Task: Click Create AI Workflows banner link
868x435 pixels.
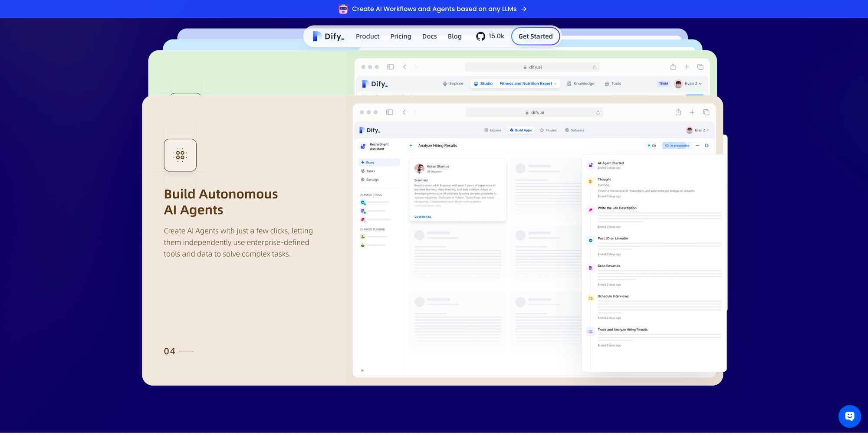Action: coord(434,9)
